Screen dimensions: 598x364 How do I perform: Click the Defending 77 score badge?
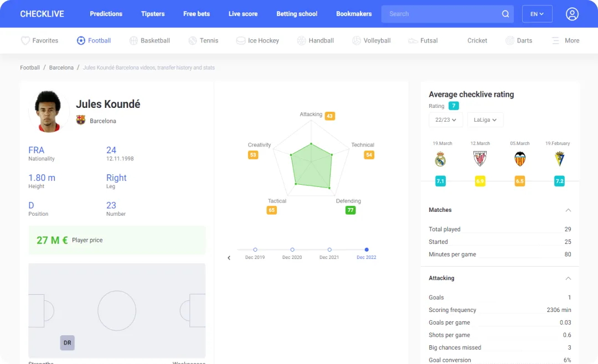click(x=350, y=210)
